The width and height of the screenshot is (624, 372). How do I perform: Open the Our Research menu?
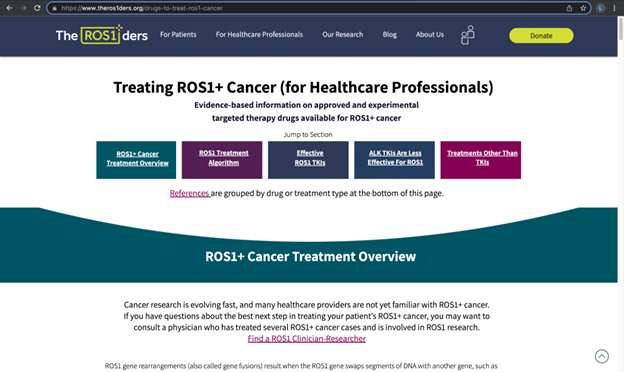(343, 35)
